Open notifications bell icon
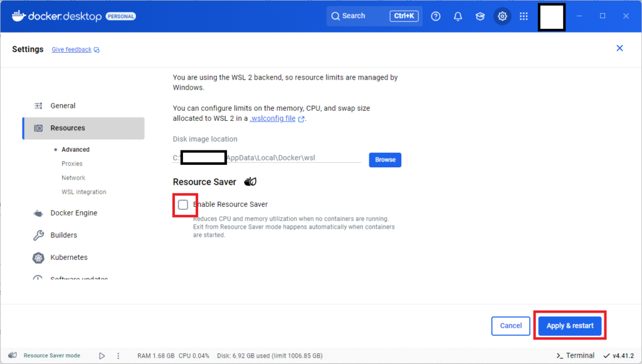The width and height of the screenshot is (642, 364). [458, 16]
